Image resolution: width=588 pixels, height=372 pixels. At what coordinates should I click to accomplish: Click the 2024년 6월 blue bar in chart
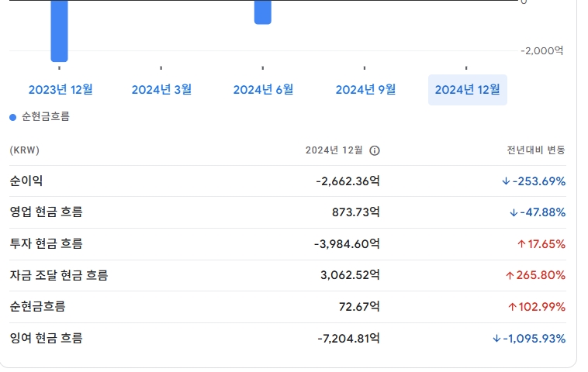(x=263, y=12)
